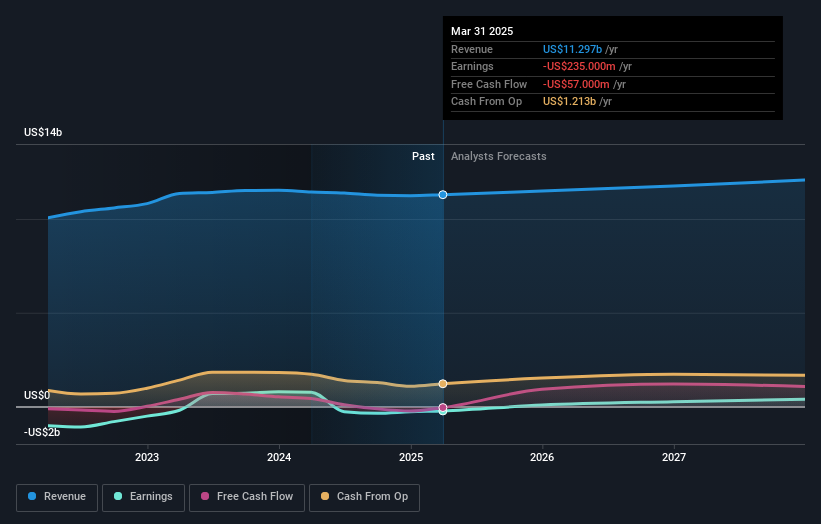Image resolution: width=821 pixels, height=524 pixels.
Task: Click the Analysts Forecasts label
Action: click(x=498, y=157)
